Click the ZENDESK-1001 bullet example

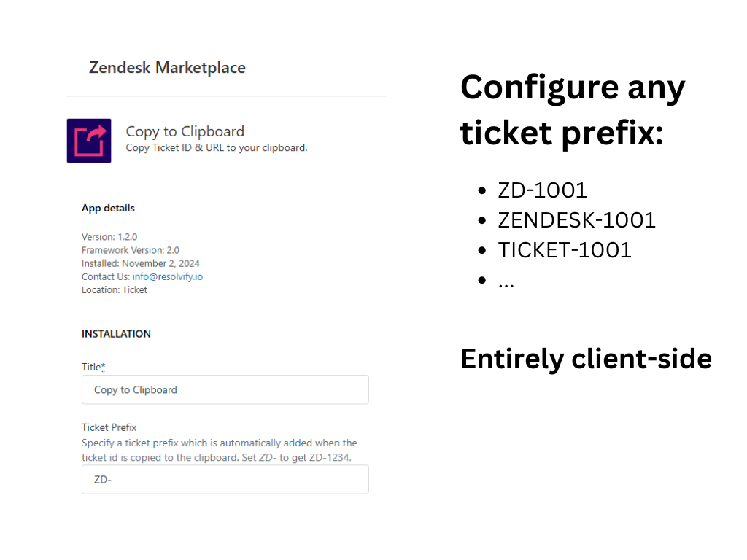click(x=576, y=219)
